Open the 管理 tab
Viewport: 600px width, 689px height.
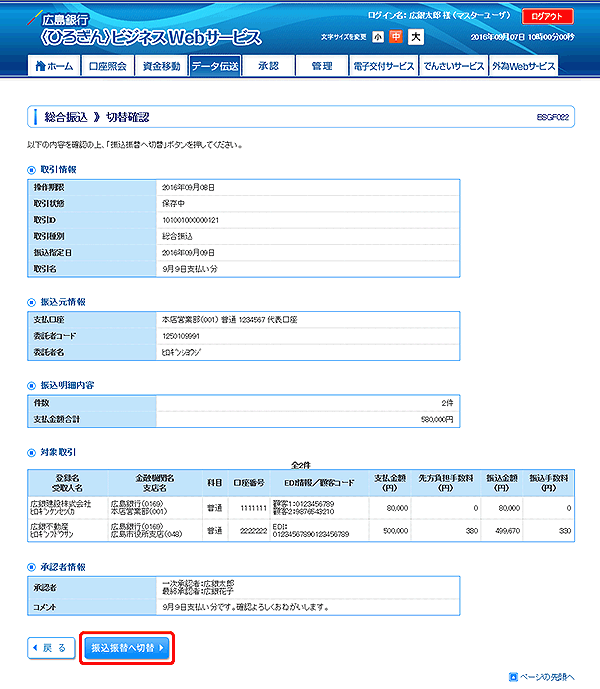[322, 66]
